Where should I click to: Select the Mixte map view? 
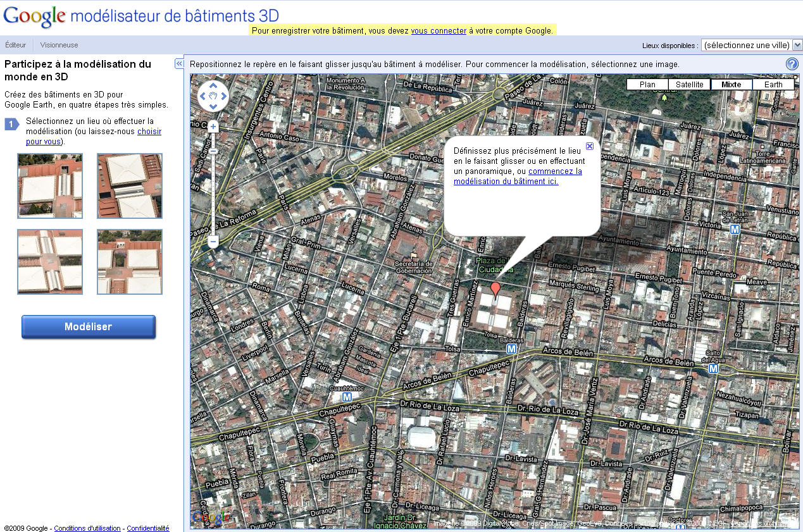coord(731,84)
